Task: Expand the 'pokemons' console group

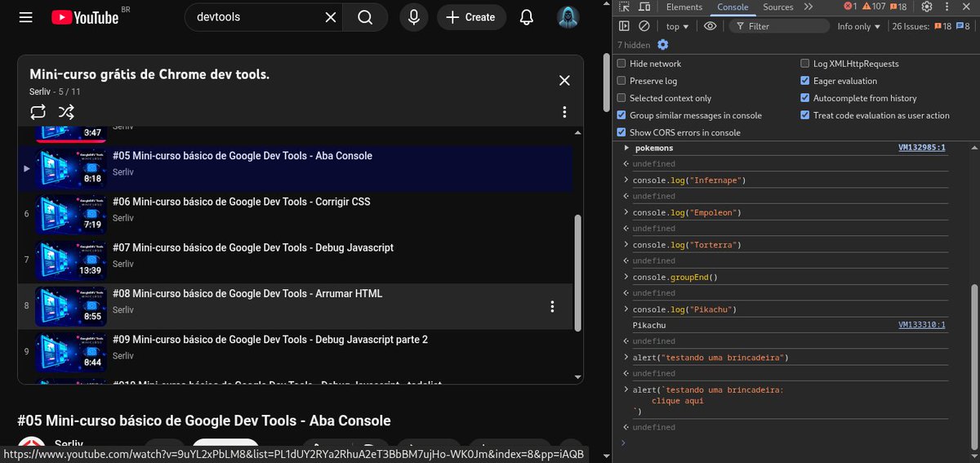Action: click(x=626, y=148)
